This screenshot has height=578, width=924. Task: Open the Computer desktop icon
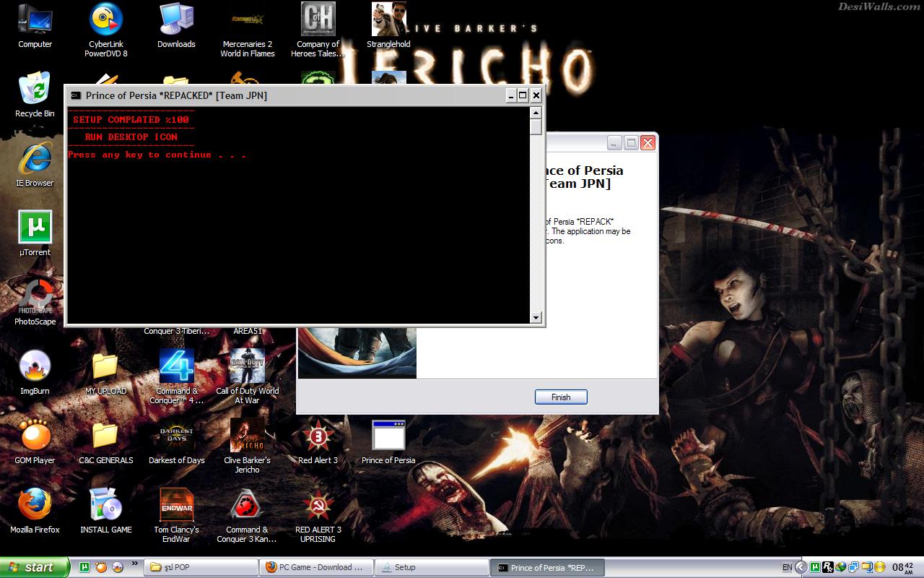35,25
